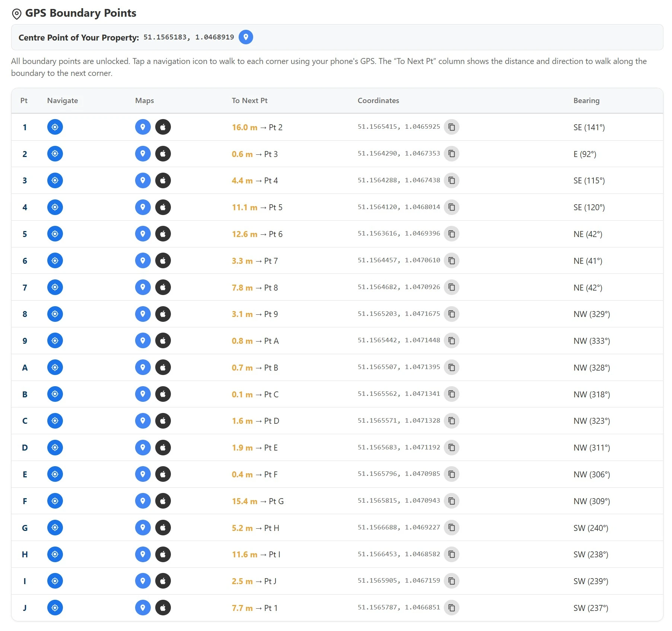Navigate to boundary point J
Viewport: 672px width, 631px height.
(x=55, y=608)
